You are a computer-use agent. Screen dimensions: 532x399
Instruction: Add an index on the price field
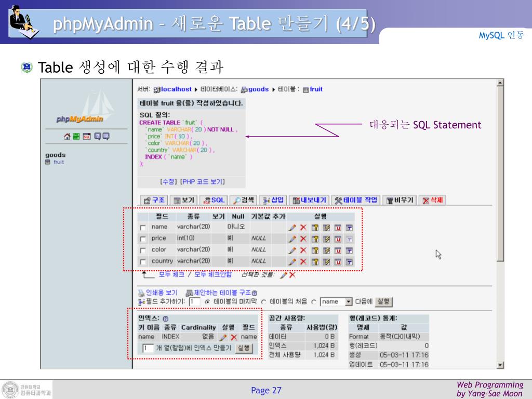pyautogui.click(x=326, y=239)
